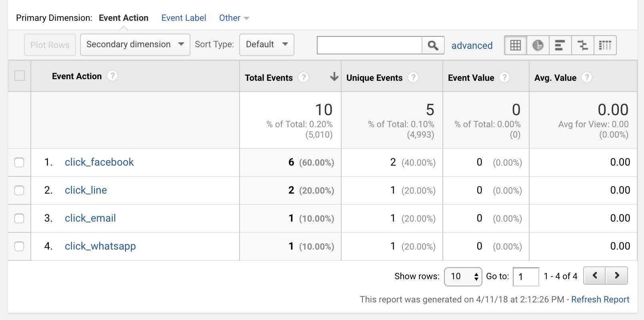Screen dimensions: 644x320
Task: Expand the Sort Type Default dropdown
Action: coord(266,44)
